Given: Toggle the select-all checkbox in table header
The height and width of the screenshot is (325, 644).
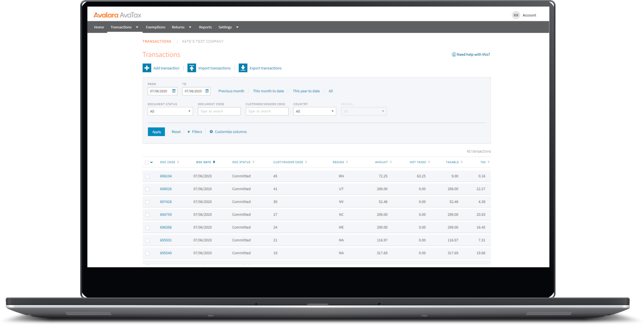Looking at the screenshot, I should [147, 162].
